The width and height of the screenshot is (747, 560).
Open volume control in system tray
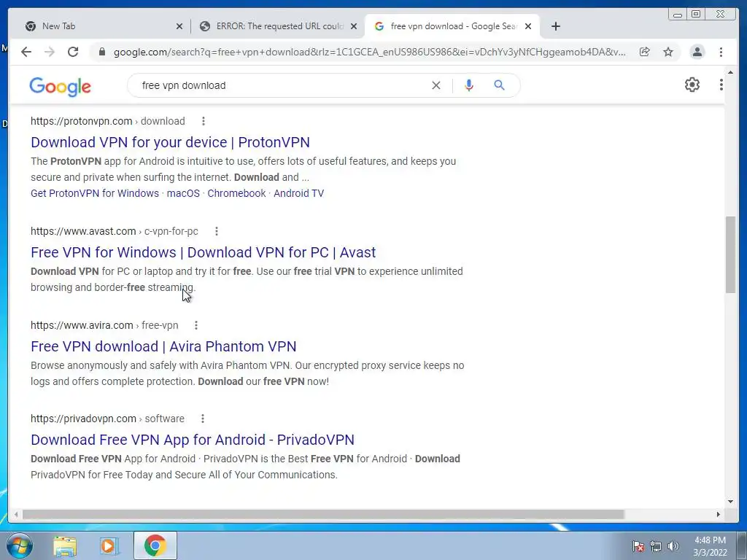coord(673,546)
